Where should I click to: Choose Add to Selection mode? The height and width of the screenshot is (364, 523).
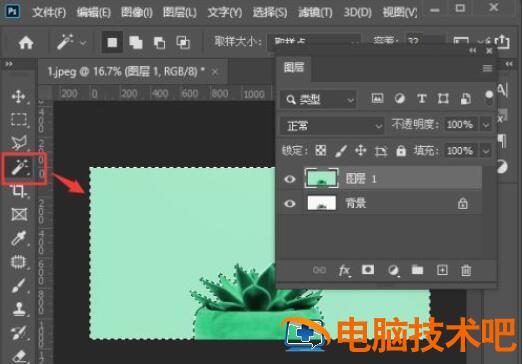click(136, 43)
